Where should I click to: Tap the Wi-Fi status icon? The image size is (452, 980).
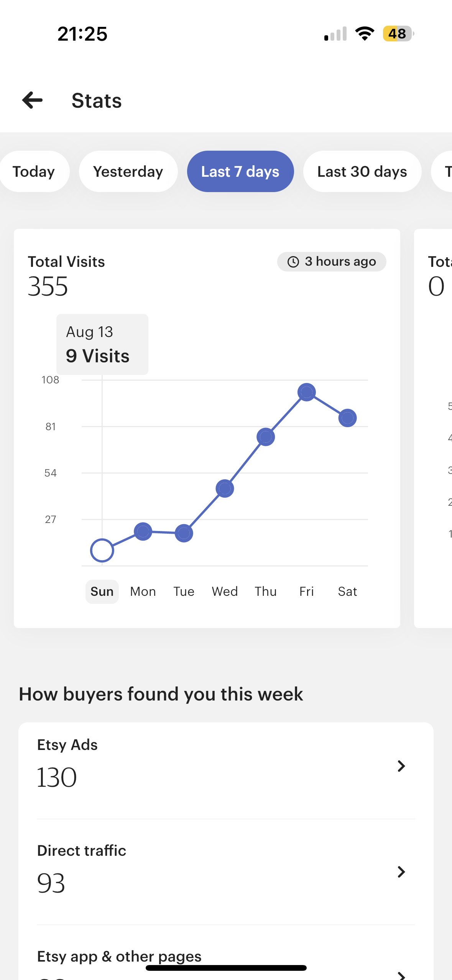(x=365, y=34)
